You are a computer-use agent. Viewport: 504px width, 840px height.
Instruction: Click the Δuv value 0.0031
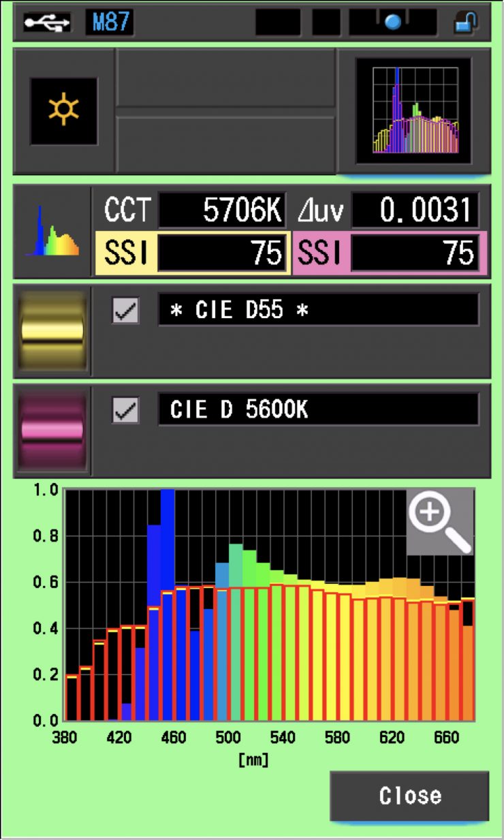click(x=415, y=211)
